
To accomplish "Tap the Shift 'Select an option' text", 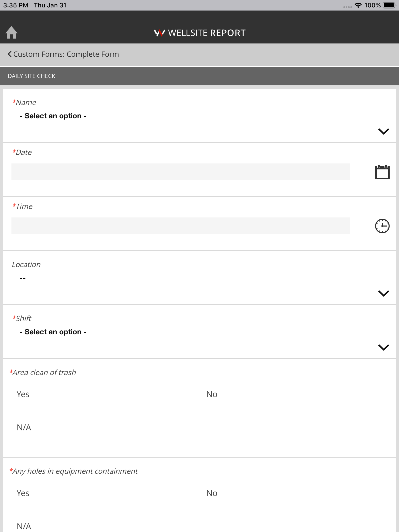I will 53,332.
